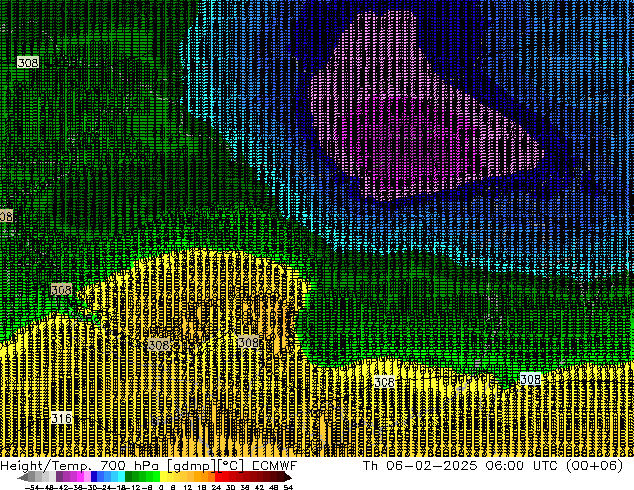
Task: Click the 'Height/Temp.' title text
Action: point(45,466)
